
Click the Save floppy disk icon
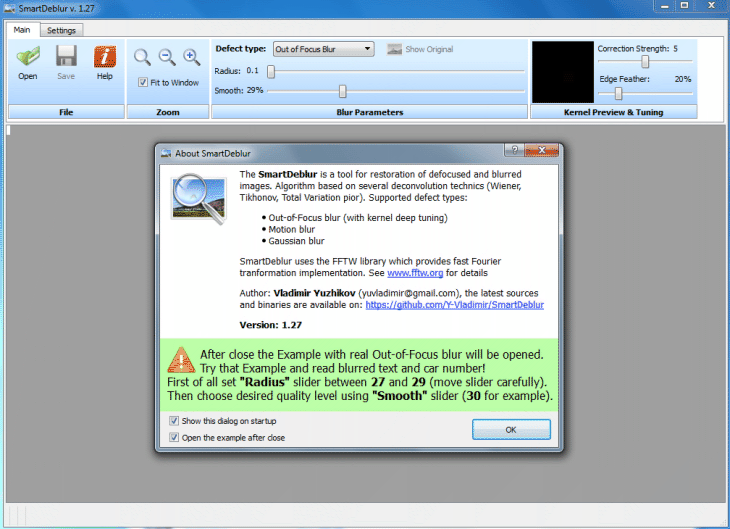[x=66, y=57]
